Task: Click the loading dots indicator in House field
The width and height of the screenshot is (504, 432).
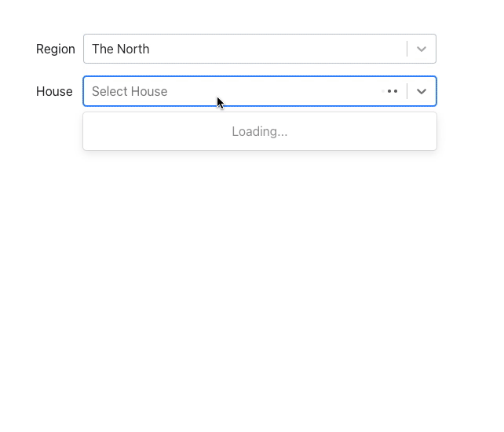Action: click(390, 91)
